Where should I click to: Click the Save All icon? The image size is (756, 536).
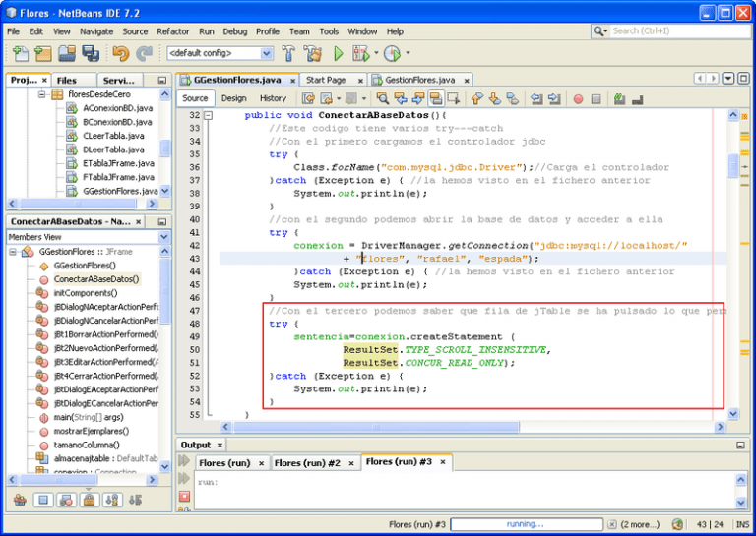coord(90,53)
